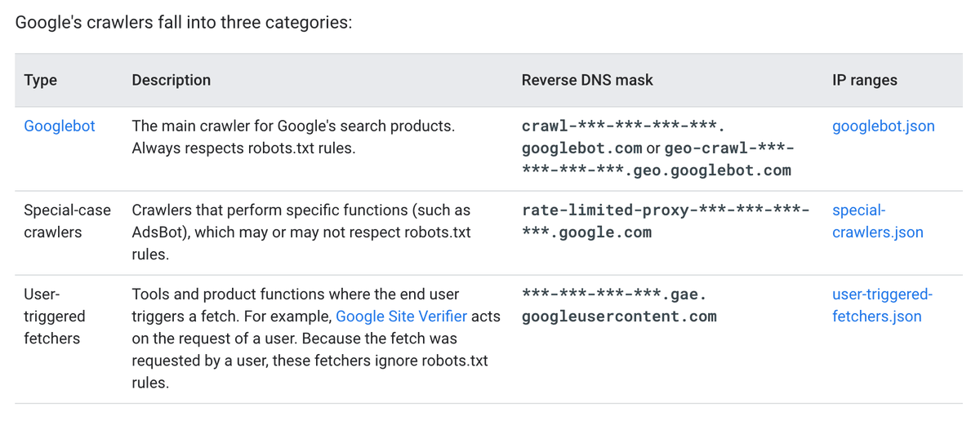Click the crawl googlebot.com DNS mask text
The height and width of the screenshot is (425, 980).
point(658,148)
